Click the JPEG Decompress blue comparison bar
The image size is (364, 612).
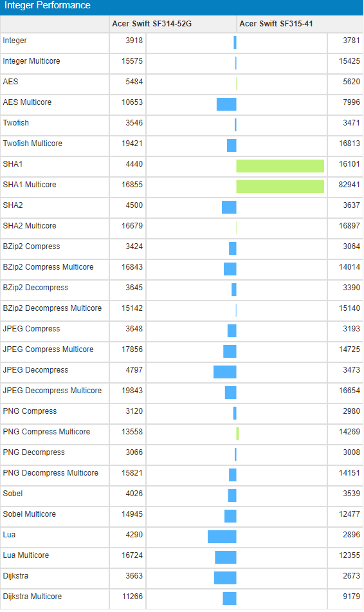point(224,372)
